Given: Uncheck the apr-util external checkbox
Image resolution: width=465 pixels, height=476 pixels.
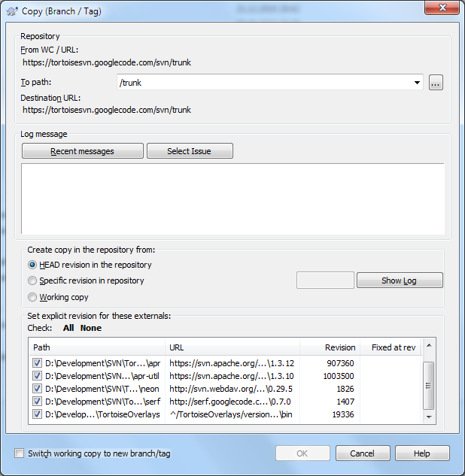Looking at the screenshot, I should [x=38, y=376].
